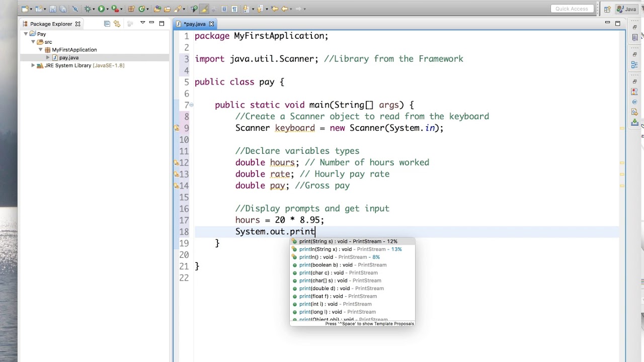Click the Next Annotation arrow icon
Image resolution: width=644 pixels, height=362 pixels.
[246, 9]
